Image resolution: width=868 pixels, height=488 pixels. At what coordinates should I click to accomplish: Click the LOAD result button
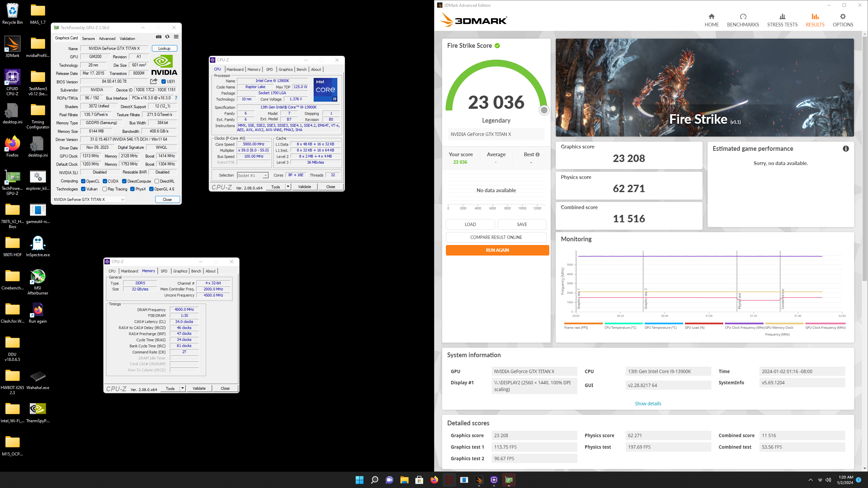click(470, 224)
